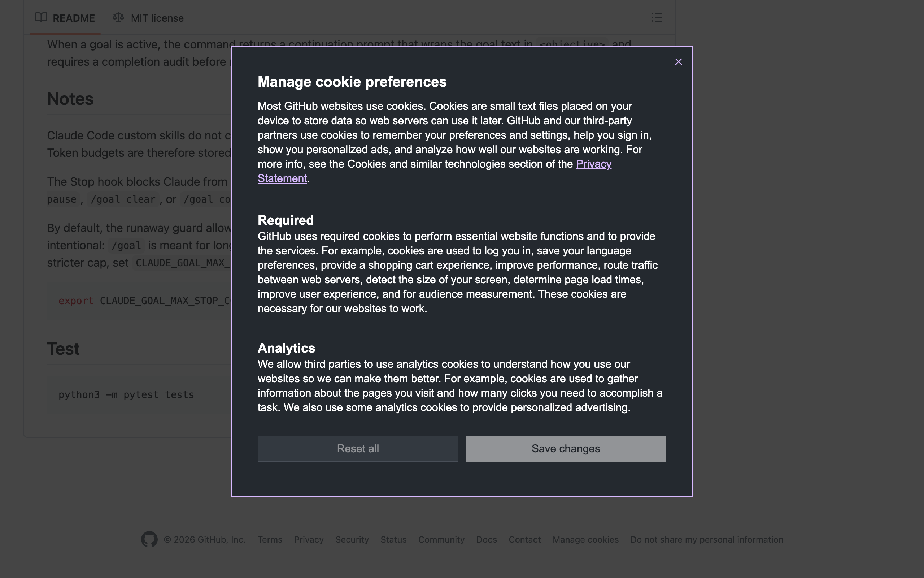
Task: Click the export keyword in code block
Action: pos(76,301)
